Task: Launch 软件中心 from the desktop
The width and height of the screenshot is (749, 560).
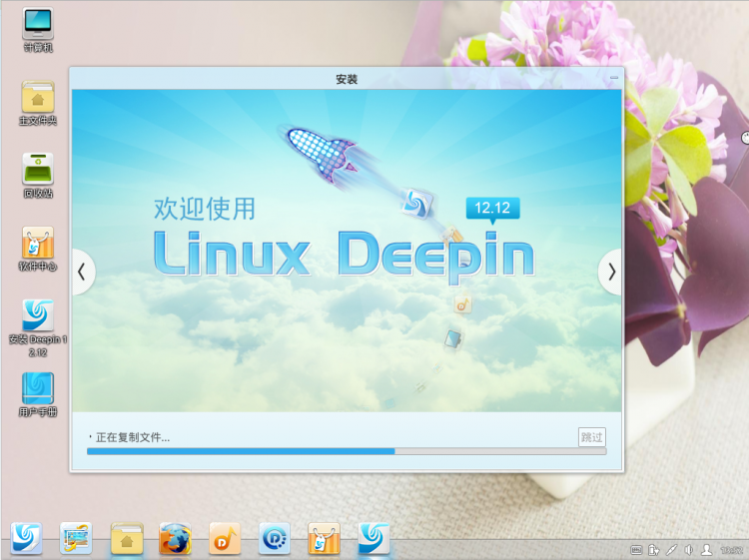Action: [38, 249]
